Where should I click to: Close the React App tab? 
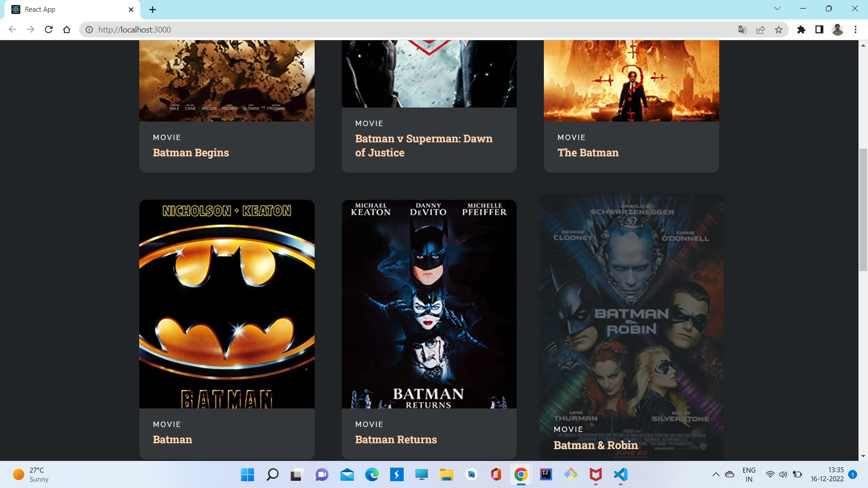click(x=131, y=9)
